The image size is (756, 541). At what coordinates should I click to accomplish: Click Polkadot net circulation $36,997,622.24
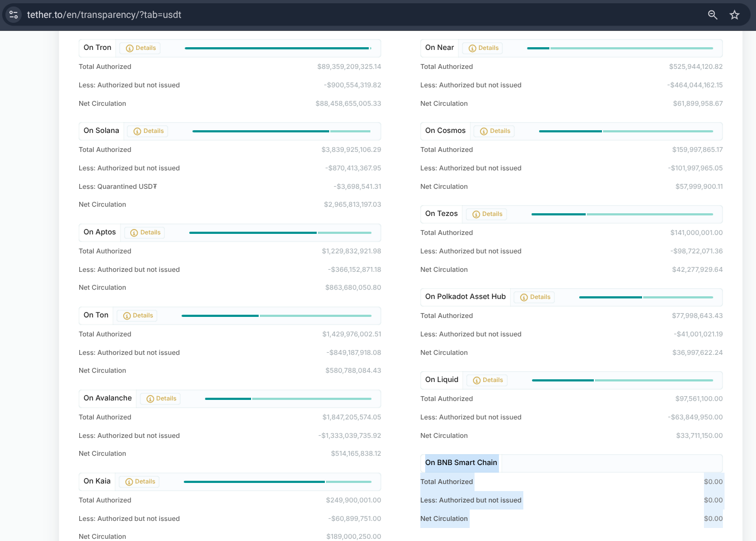(697, 353)
